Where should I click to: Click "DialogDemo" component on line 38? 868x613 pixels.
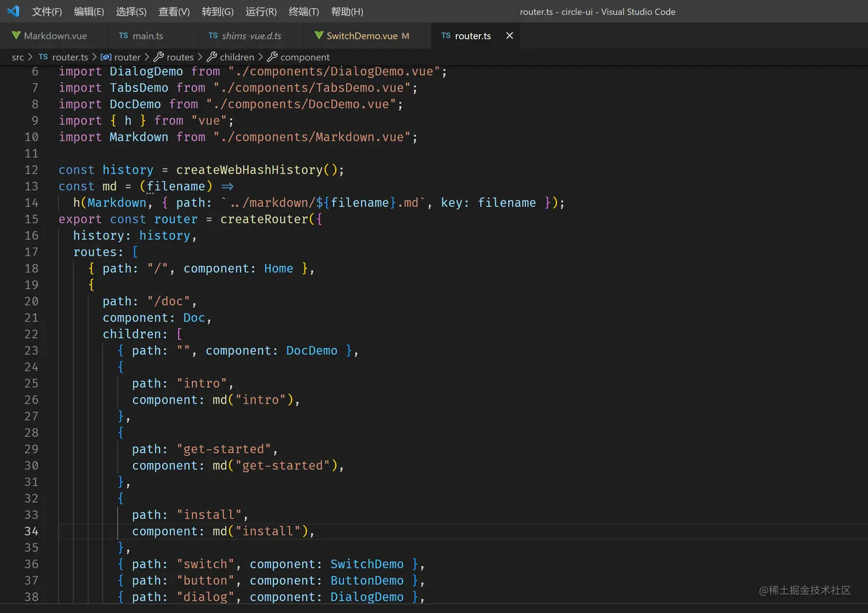pyautogui.click(x=367, y=597)
